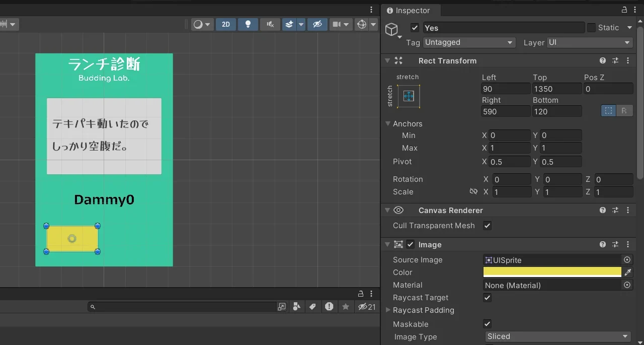The width and height of the screenshot is (644, 345).
Task: Open Inspector panel more options menu
Action: (635, 10)
